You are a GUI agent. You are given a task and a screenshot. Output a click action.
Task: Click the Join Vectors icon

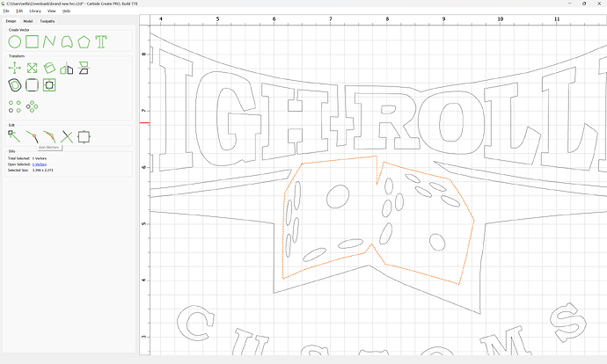[x=33, y=137]
